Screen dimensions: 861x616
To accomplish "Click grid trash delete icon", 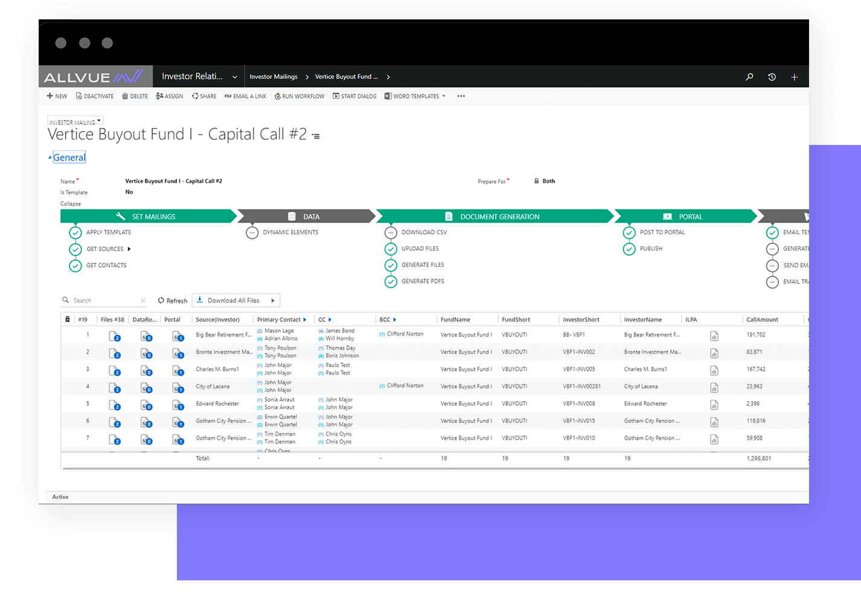I will pyautogui.click(x=68, y=319).
